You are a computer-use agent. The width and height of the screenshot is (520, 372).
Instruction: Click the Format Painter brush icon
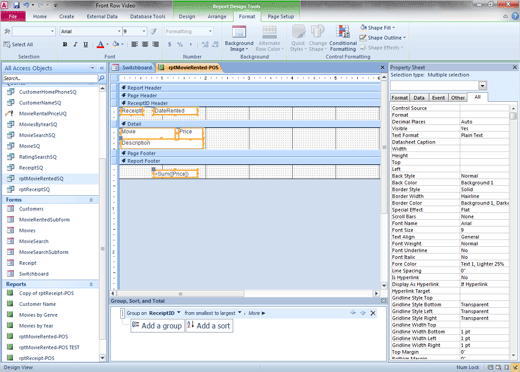tap(153, 31)
